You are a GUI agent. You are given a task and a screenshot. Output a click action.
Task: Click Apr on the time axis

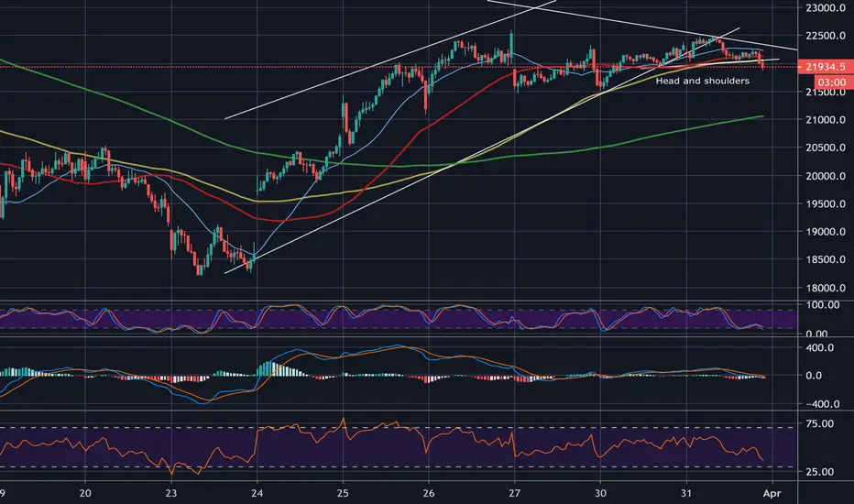772,494
